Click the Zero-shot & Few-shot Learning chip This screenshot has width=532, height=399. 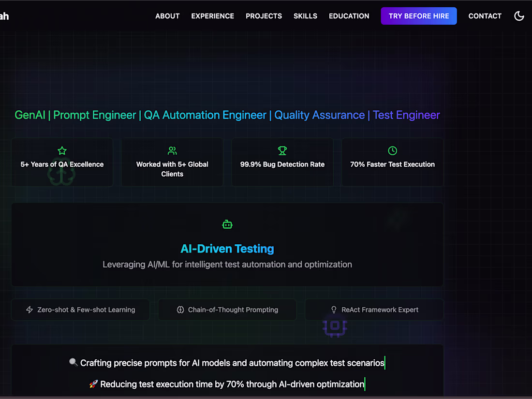tap(80, 310)
